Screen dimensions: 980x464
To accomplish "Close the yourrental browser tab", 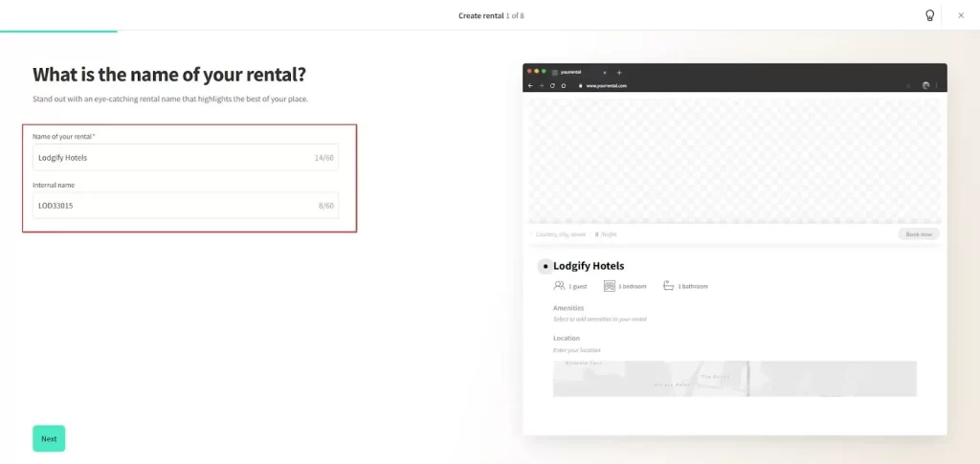I will point(604,73).
